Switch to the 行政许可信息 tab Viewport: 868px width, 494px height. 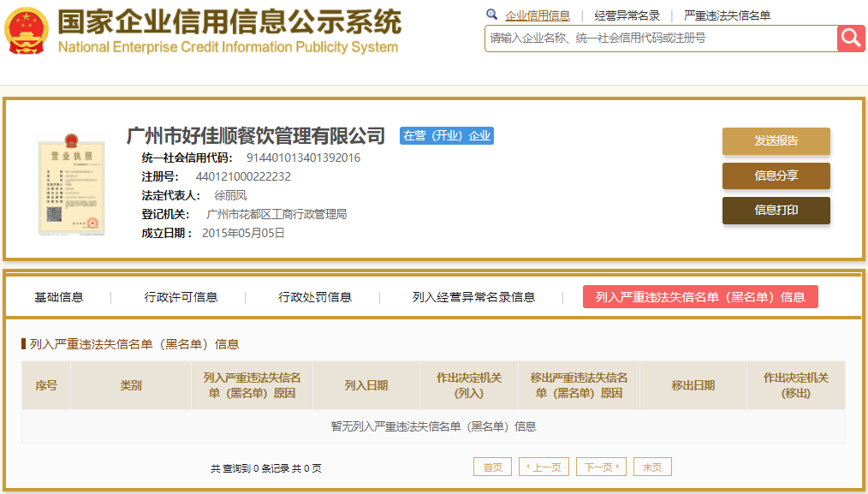click(x=181, y=297)
